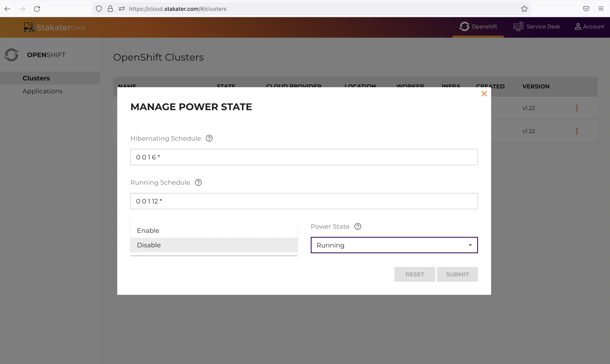Click the Running Schedule help icon
The image size is (610, 364).
pos(198,182)
